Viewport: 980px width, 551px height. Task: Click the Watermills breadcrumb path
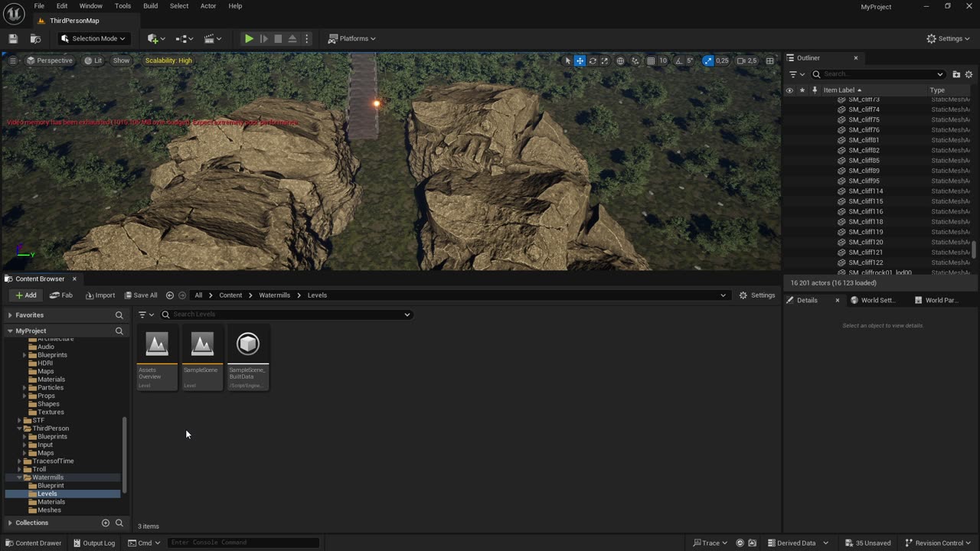click(x=274, y=295)
